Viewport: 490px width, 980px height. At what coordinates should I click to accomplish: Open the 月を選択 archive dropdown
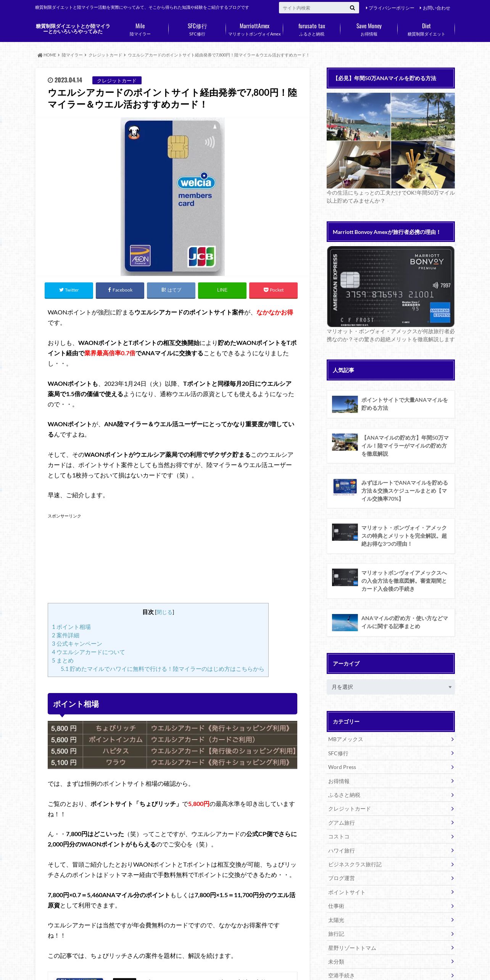391,687
